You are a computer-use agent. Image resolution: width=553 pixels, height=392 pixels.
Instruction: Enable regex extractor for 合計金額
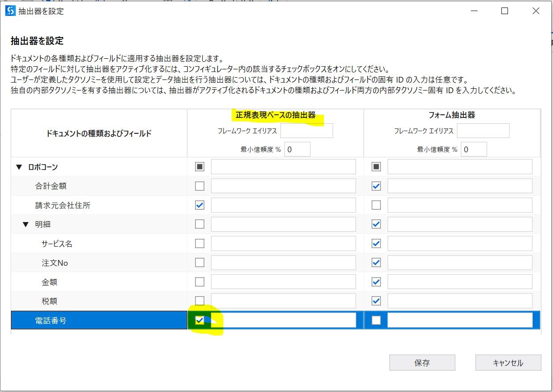[199, 185]
